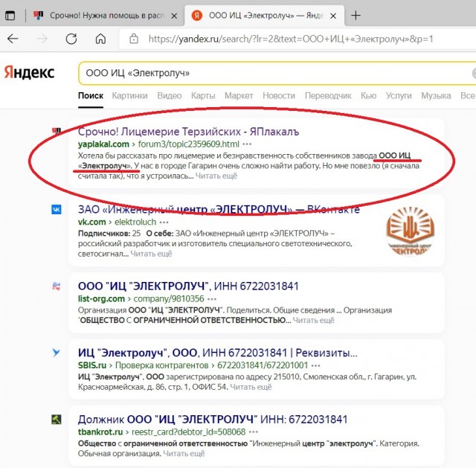
Task: Open the Переводчик service
Action: click(328, 96)
